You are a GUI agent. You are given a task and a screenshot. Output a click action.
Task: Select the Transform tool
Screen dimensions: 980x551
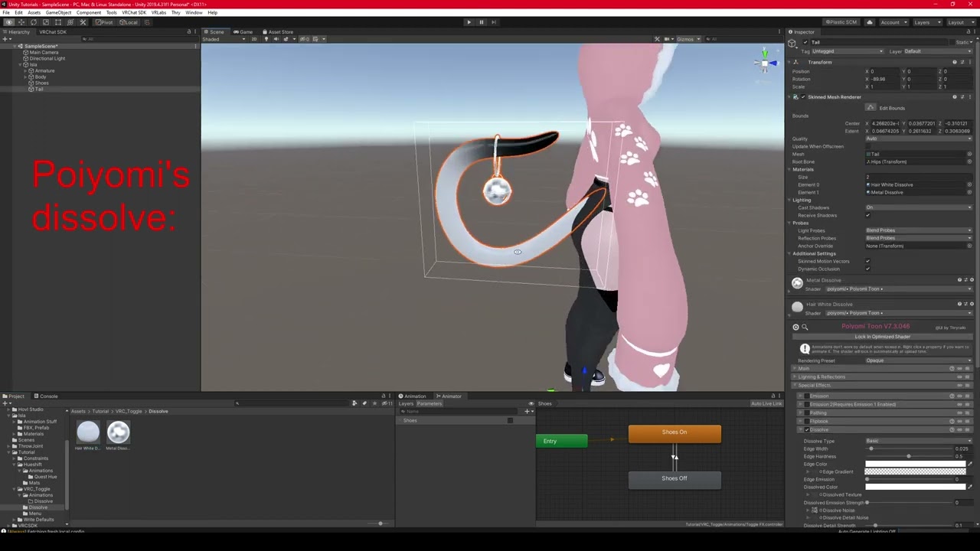pos(70,22)
